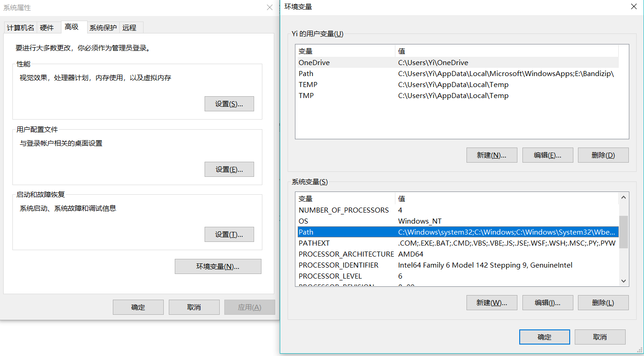Viewport: 644px width, 356px height.
Task: Confirm with 确定 in 环境变量 dialog
Action: (544, 337)
